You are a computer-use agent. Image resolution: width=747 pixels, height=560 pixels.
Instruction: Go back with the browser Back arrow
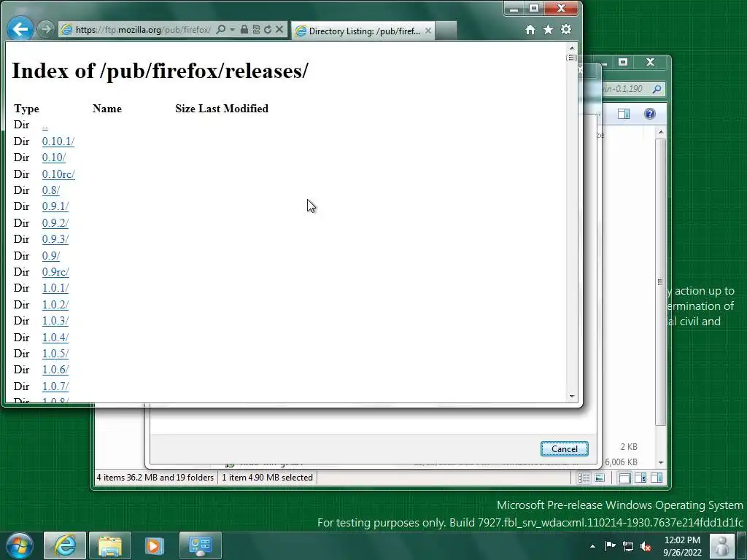[x=20, y=29]
